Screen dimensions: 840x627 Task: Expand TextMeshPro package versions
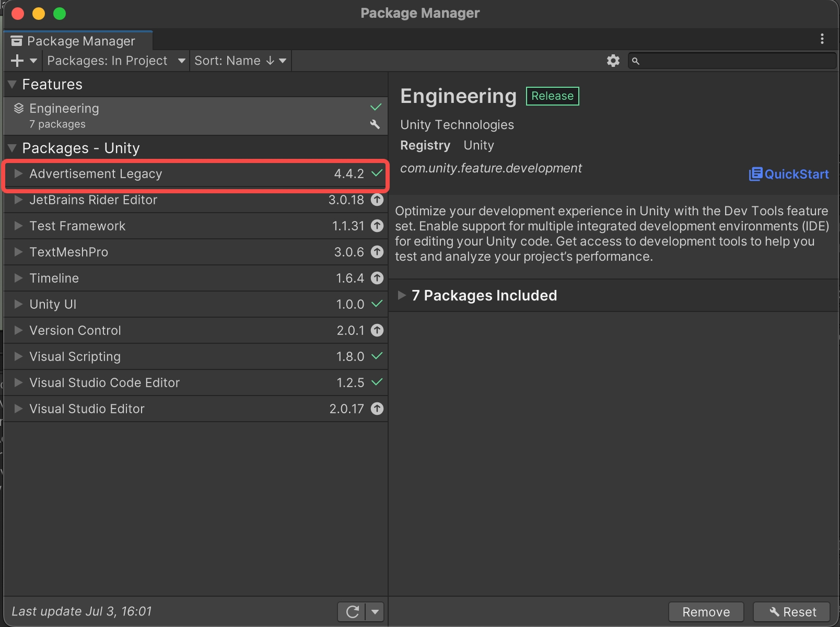coord(18,252)
